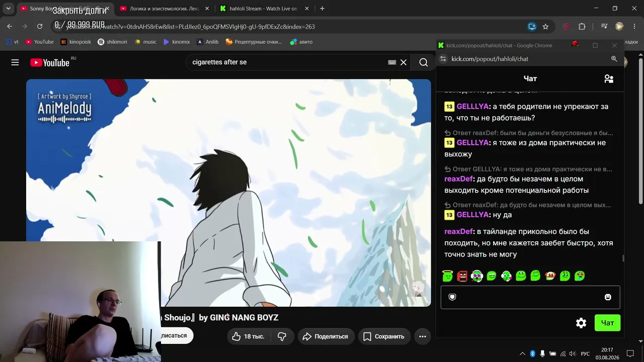Image resolution: width=644 pixels, height=362 pixels.
Task: Open the YouTube bookmark
Action: point(39,42)
